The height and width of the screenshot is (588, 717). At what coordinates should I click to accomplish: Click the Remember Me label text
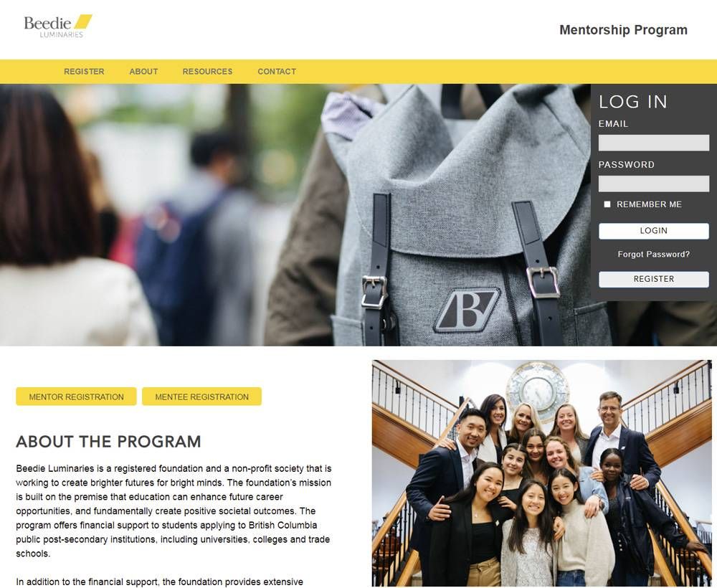[649, 204]
